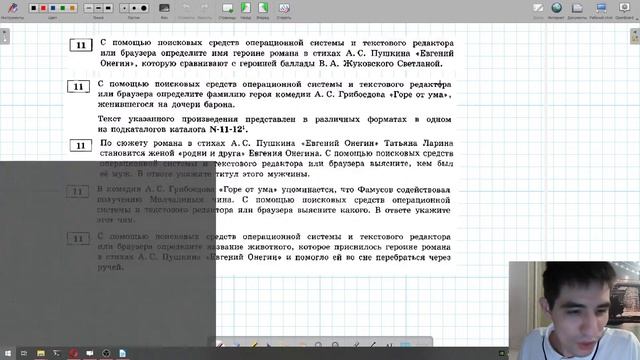Go to next page (Вперед)

263,9
